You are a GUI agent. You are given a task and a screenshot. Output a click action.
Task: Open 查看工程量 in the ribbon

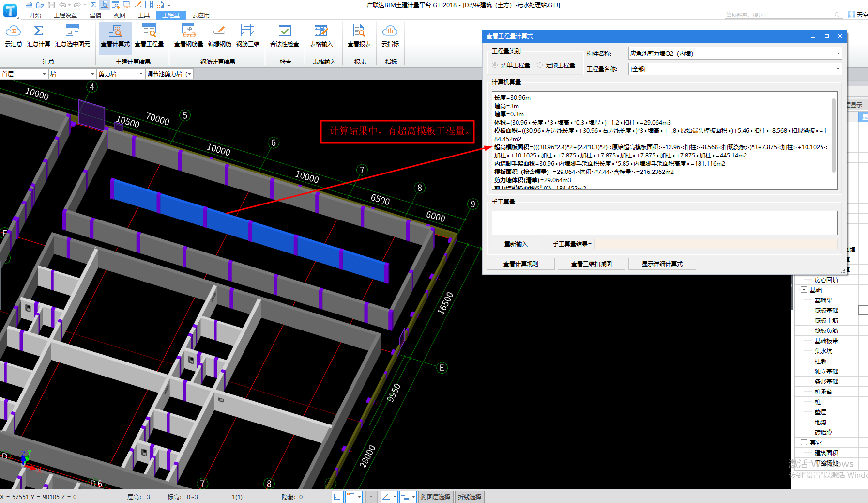tap(149, 36)
